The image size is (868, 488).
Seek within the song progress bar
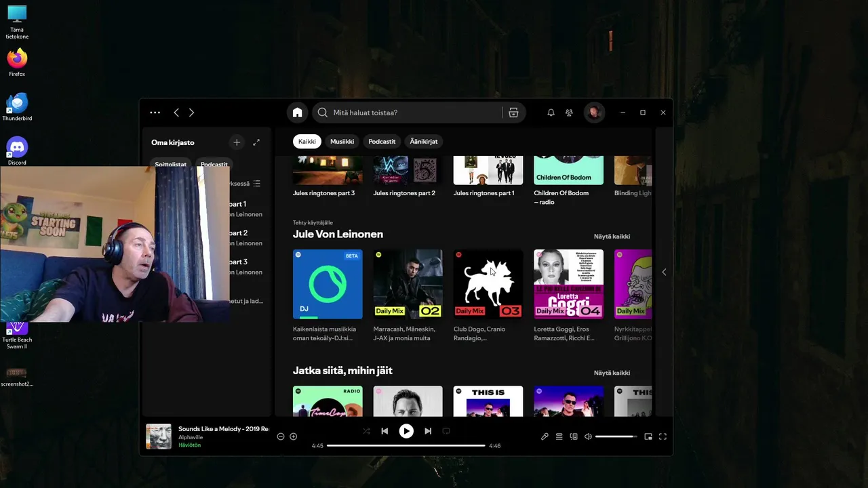[406, 445]
